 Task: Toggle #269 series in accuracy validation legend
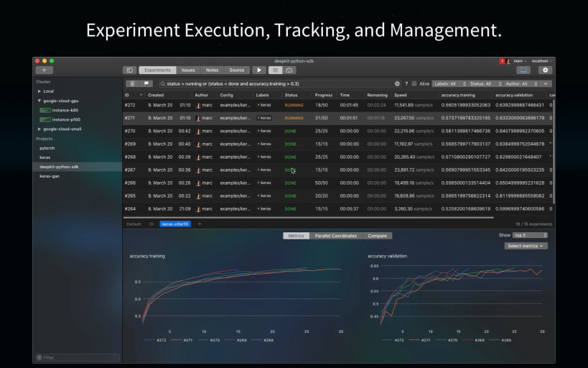[473, 340]
